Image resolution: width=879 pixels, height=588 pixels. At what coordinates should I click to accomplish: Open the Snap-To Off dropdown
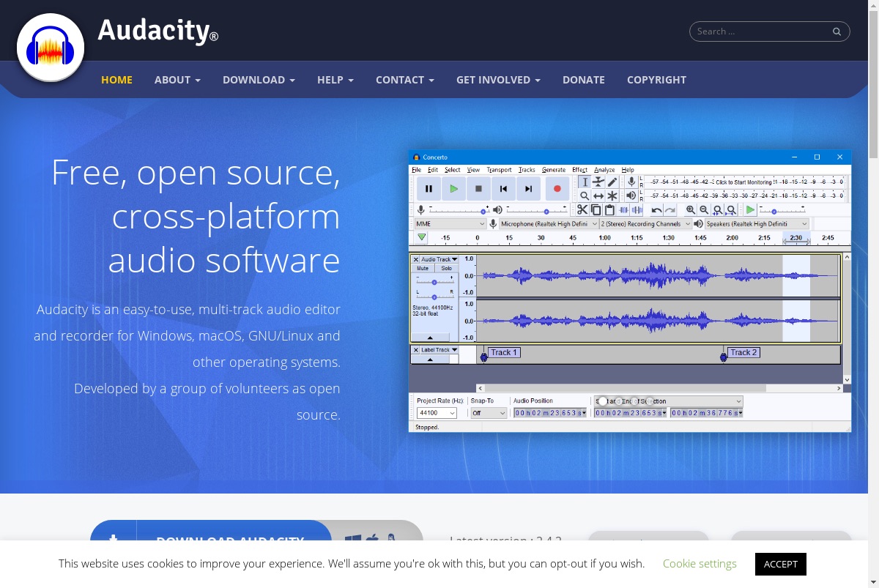click(x=489, y=413)
